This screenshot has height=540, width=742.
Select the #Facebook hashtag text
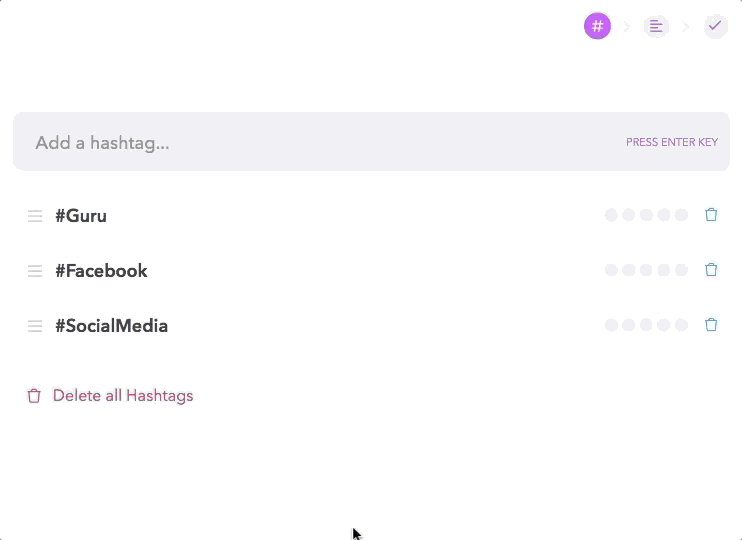point(101,271)
